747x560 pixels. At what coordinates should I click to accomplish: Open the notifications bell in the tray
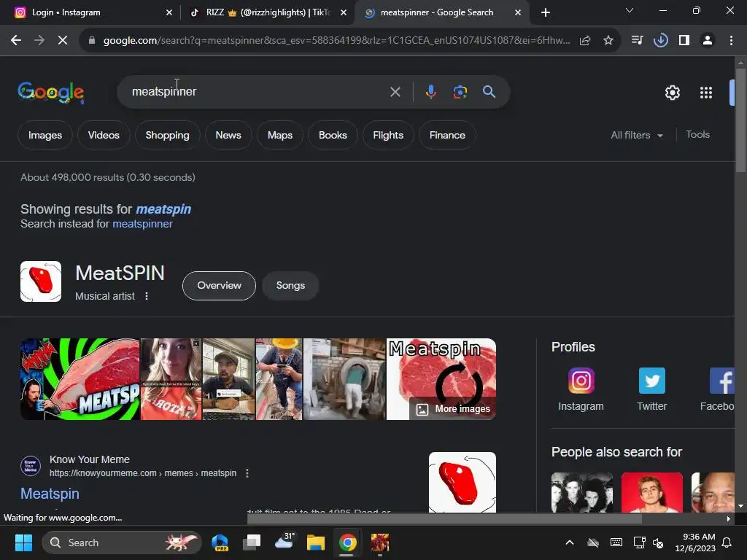coord(727,542)
